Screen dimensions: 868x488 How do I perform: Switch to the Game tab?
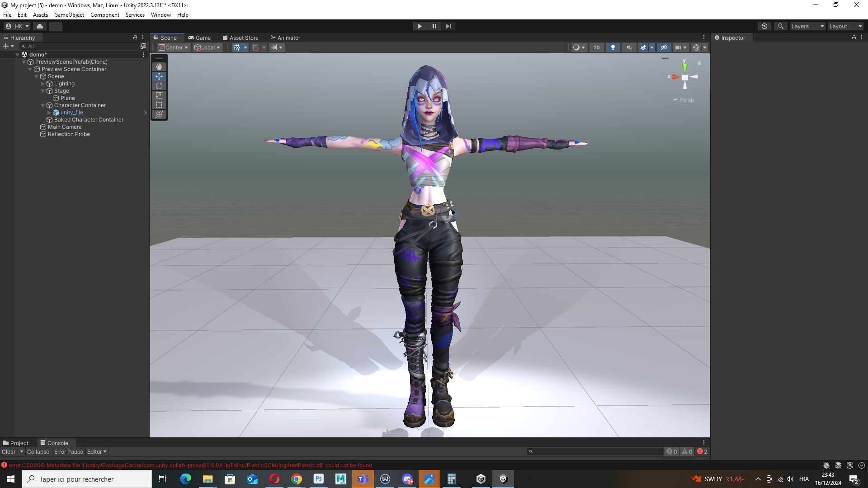(199, 38)
